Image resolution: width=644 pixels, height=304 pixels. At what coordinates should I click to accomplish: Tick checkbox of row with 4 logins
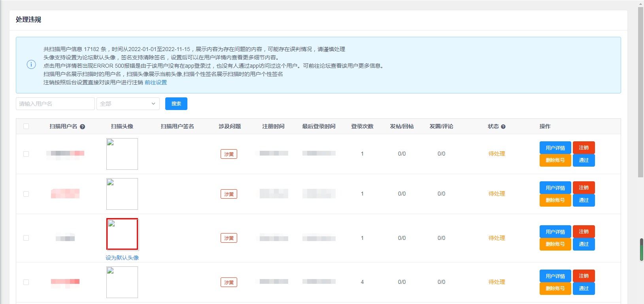click(x=26, y=282)
